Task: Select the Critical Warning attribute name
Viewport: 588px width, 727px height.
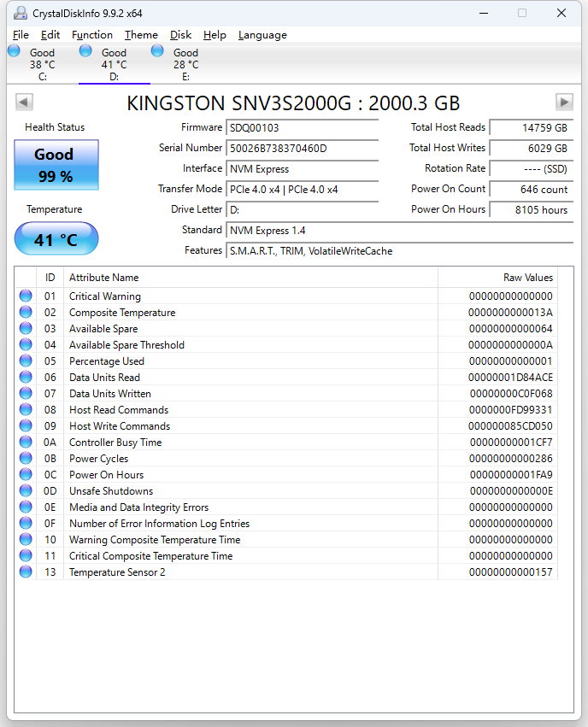Action: tap(105, 296)
